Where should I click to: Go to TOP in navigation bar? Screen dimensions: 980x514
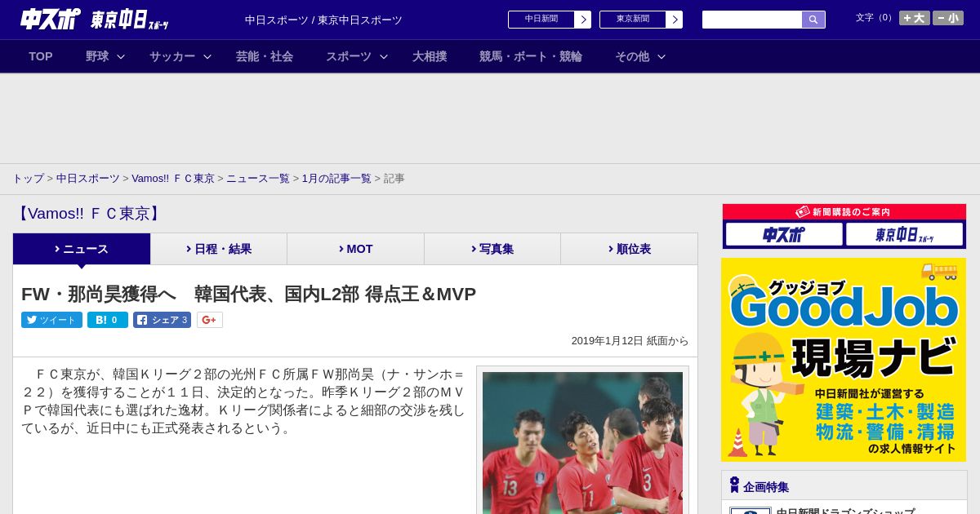(x=41, y=56)
